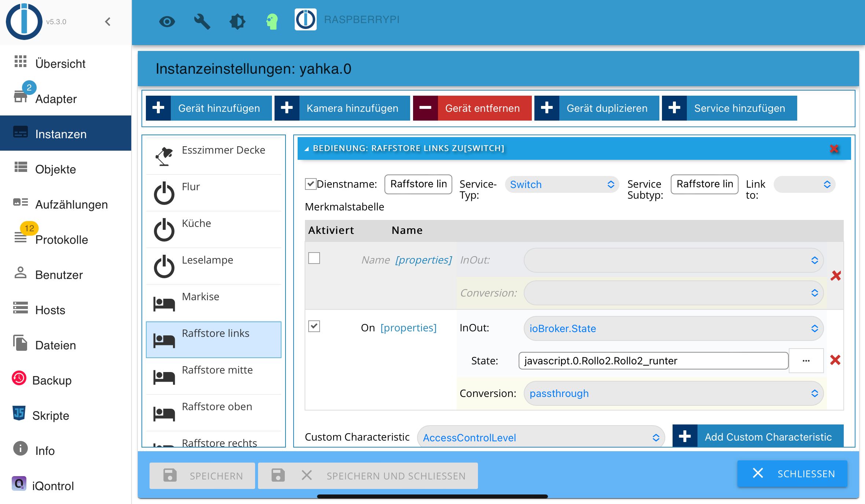
Task: Collapse the sidebar with the left chevron
Action: coord(108,22)
